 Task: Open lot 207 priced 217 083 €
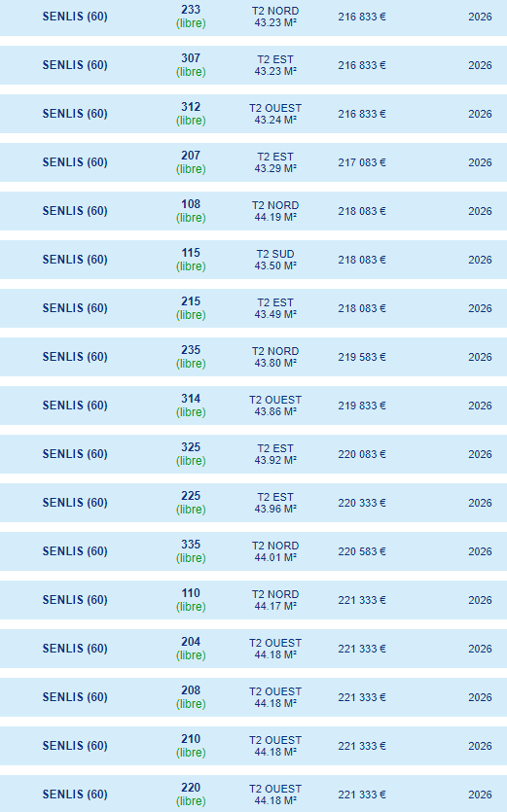[x=253, y=162]
